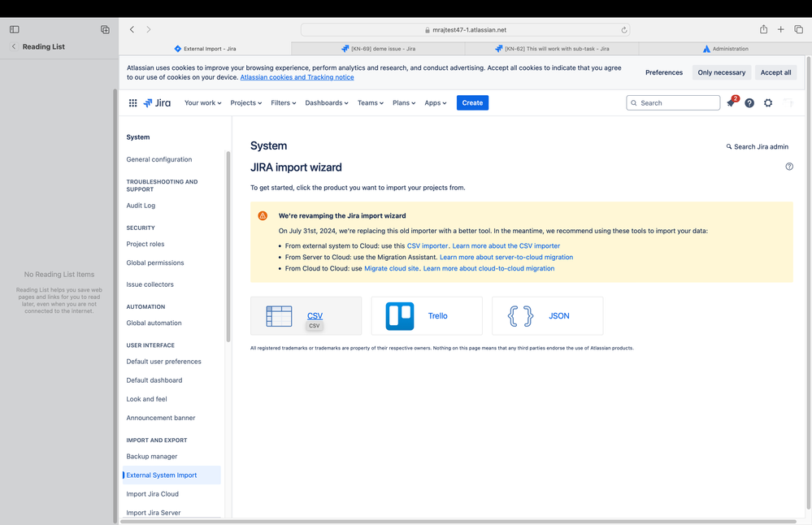The width and height of the screenshot is (812, 525).
Task: Click the Migrate cloud site link
Action: (392, 269)
